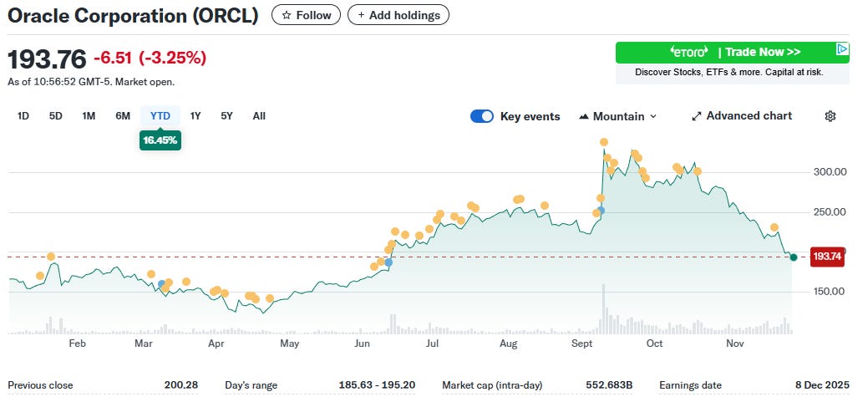Click the Sept axis label
This screenshot has height=397, width=868.
pos(581,344)
